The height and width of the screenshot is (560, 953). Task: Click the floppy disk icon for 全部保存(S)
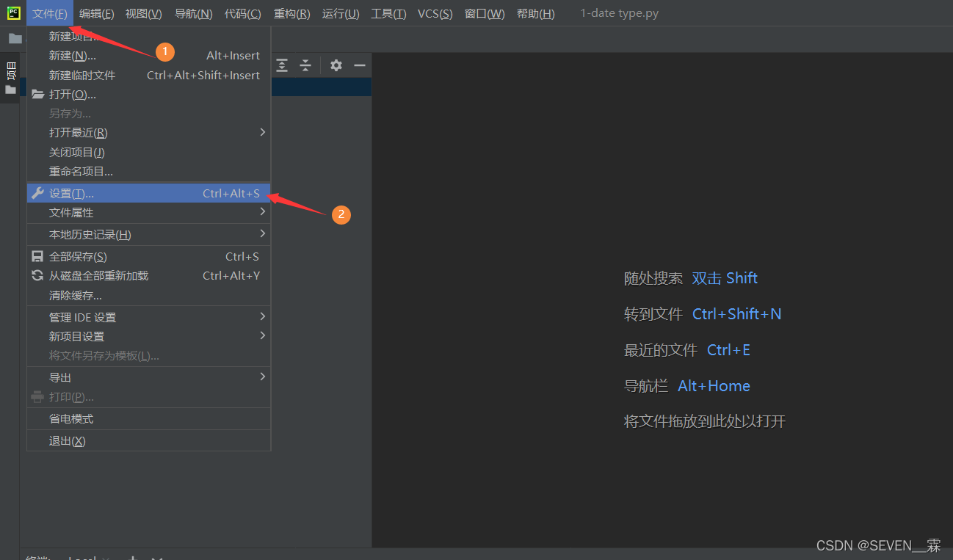click(37, 256)
